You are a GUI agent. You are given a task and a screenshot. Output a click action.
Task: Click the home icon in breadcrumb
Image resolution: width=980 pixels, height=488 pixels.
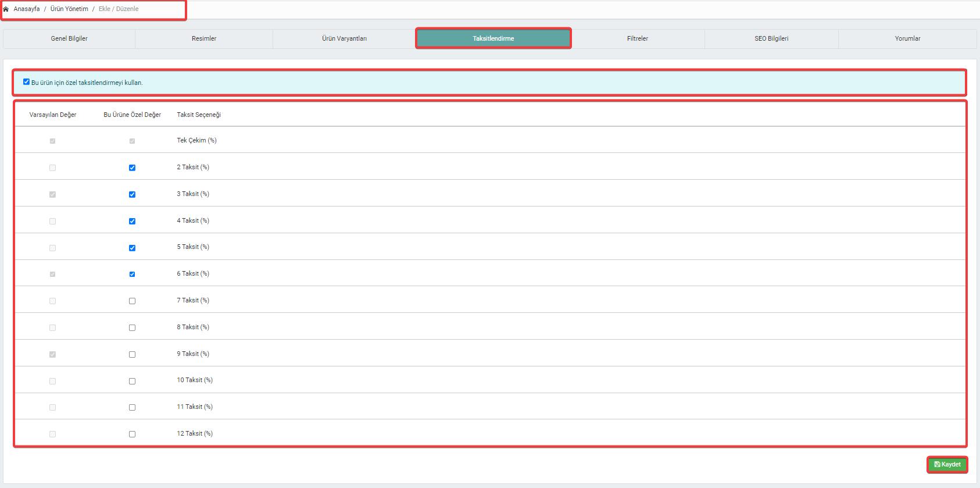6,9
